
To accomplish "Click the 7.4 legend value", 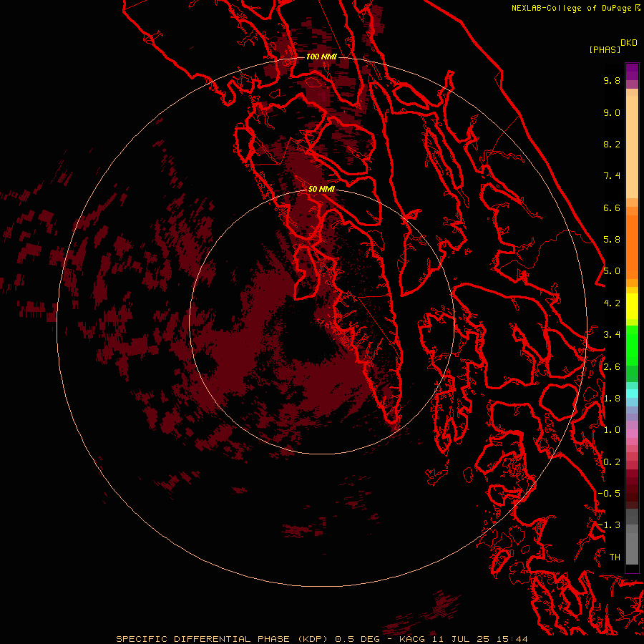I will (x=612, y=176).
